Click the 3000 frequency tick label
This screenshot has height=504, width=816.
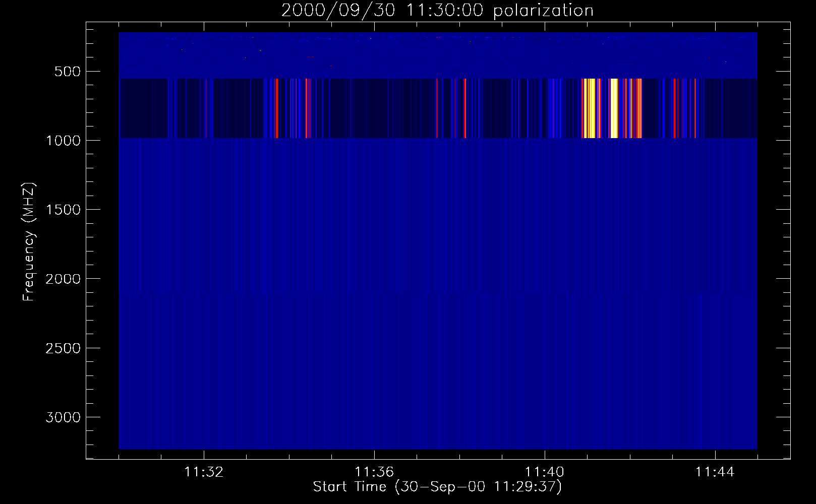click(x=63, y=417)
